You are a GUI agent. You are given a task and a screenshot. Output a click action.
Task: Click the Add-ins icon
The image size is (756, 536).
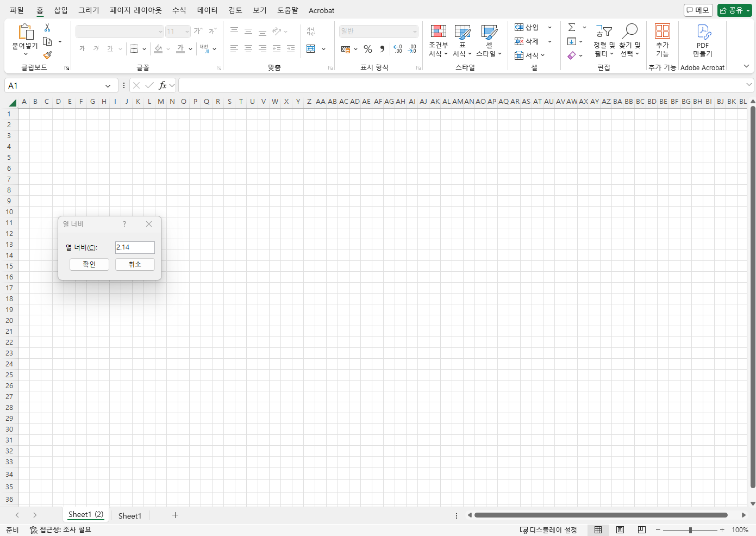(x=663, y=31)
